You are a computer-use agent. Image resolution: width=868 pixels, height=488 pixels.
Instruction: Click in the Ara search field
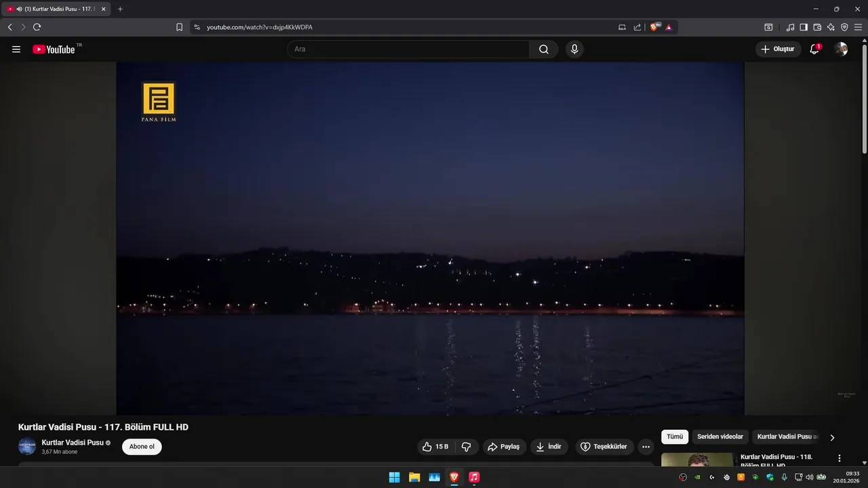click(409, 49)
